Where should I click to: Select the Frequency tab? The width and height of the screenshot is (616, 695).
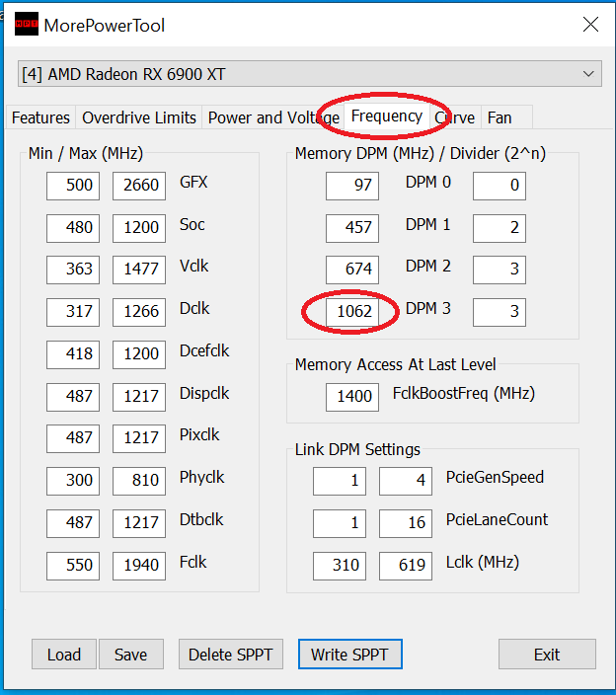tap(386, 116)
